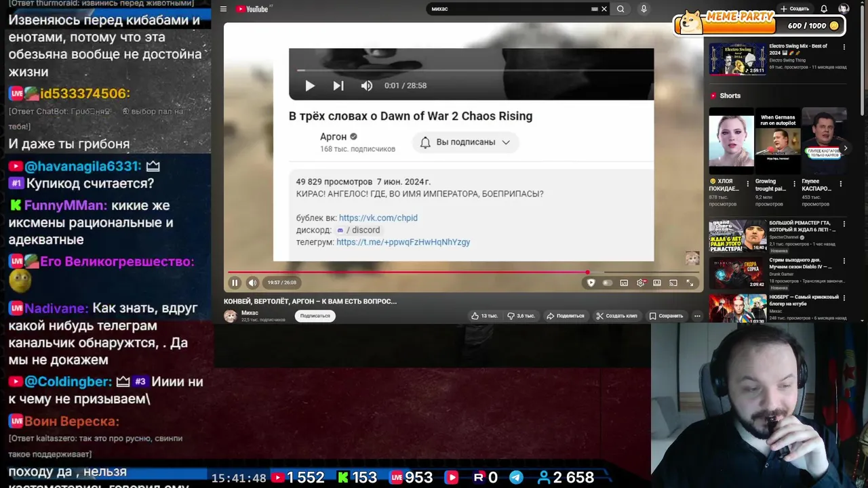Viewport: 868px width, 488px height.
Task: Run search with magnifying glass button
Action: tap(620, 9)
